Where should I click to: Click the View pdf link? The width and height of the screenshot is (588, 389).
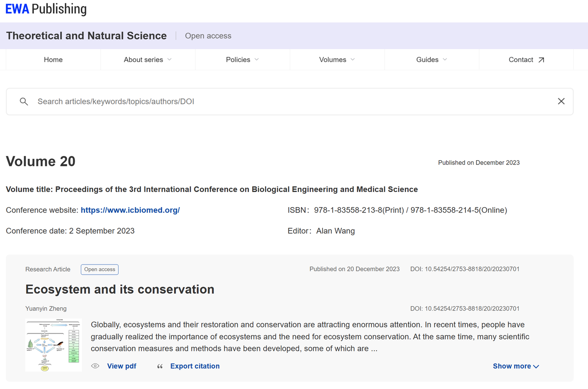click(122, 366)
